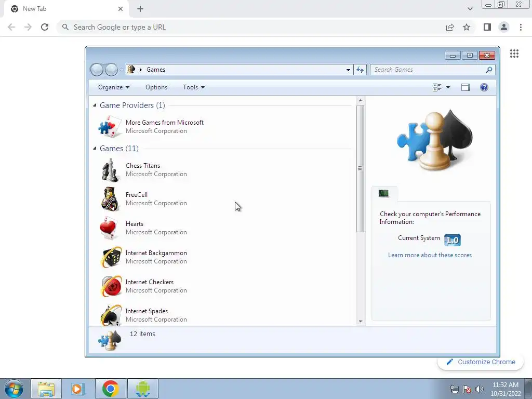Screen dimensions: 532x399
Task: Select More Games from Microsoft icon
Action: [x=110, y=127]
